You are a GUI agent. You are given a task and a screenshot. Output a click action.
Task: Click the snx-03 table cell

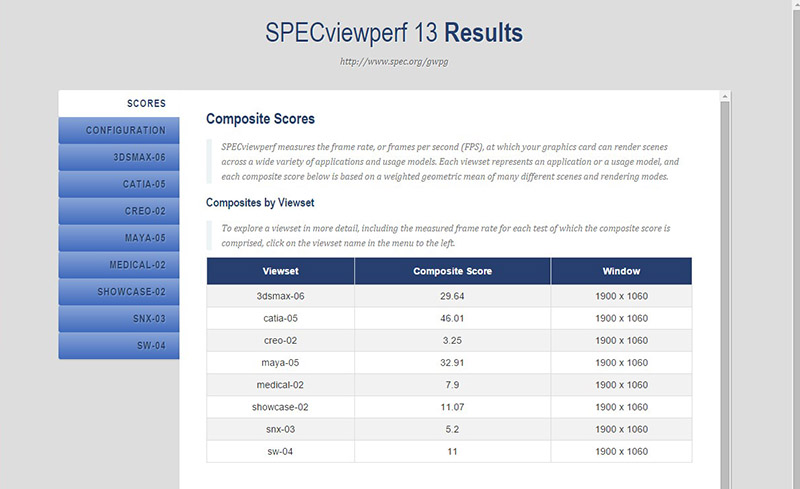pyautogui.click(x=281, y=429)
